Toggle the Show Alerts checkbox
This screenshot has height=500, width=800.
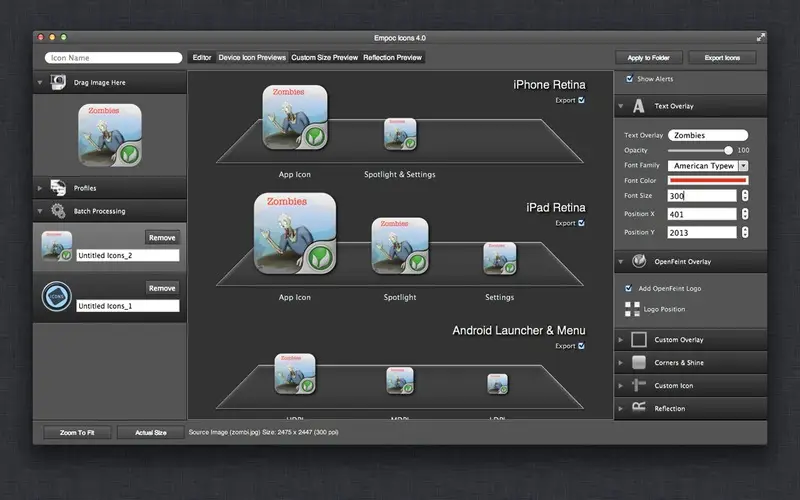coord(630,79)
